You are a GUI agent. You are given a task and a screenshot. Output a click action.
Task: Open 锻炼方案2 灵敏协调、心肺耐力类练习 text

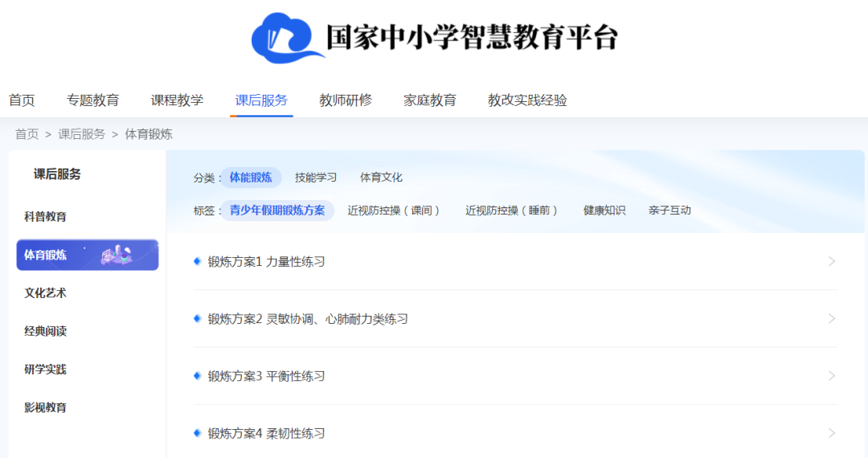[x=308, y=319]
